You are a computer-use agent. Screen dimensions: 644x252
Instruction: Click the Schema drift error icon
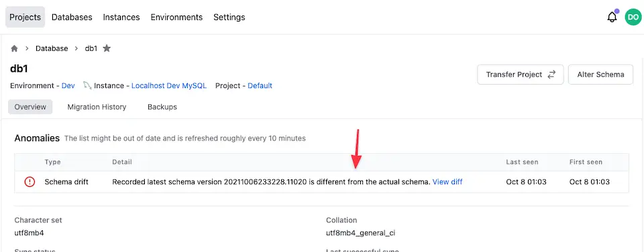coord(30,181)
